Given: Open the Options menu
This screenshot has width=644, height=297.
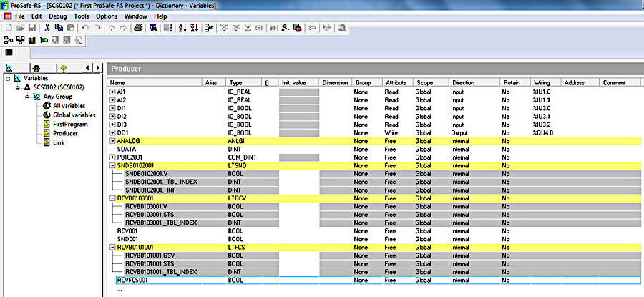Looking at the screenshot, I should pyautogui.click(x=107, y=16).
